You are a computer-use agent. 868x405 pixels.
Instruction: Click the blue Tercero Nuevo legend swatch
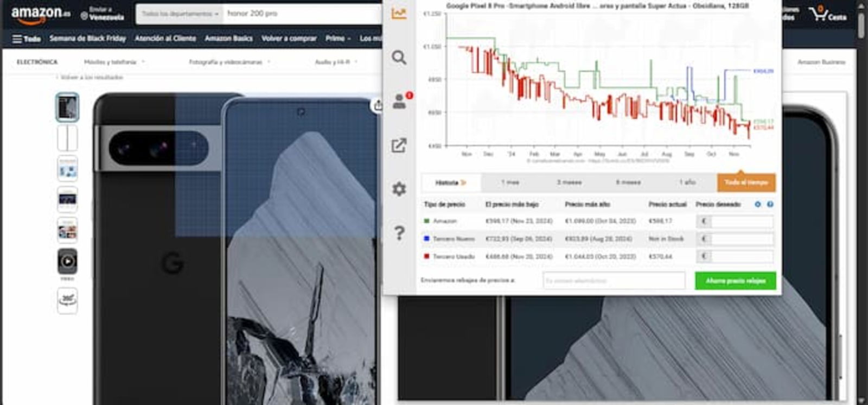point(426,238)
